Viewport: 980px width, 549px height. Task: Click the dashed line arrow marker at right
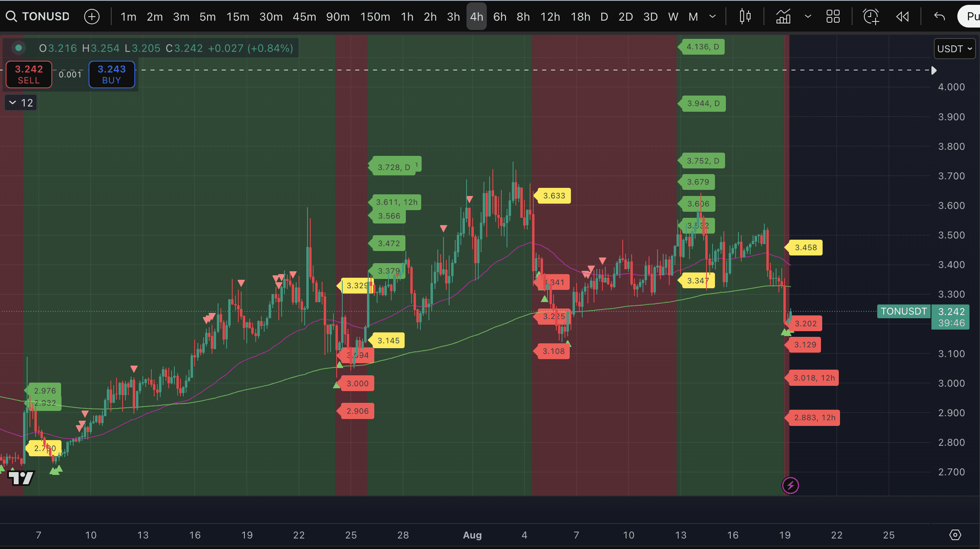point(934,70)
